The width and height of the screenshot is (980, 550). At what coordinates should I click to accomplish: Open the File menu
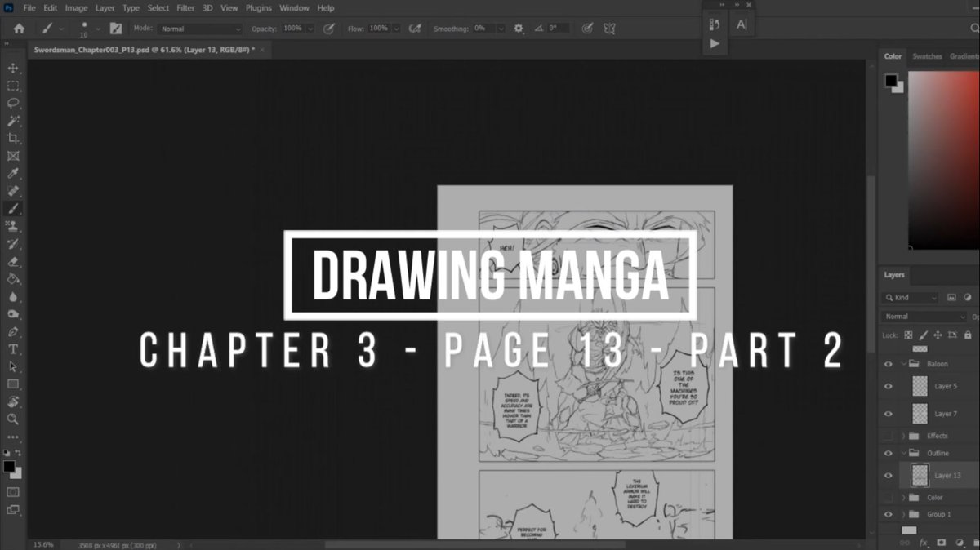[x=29, y=8]
